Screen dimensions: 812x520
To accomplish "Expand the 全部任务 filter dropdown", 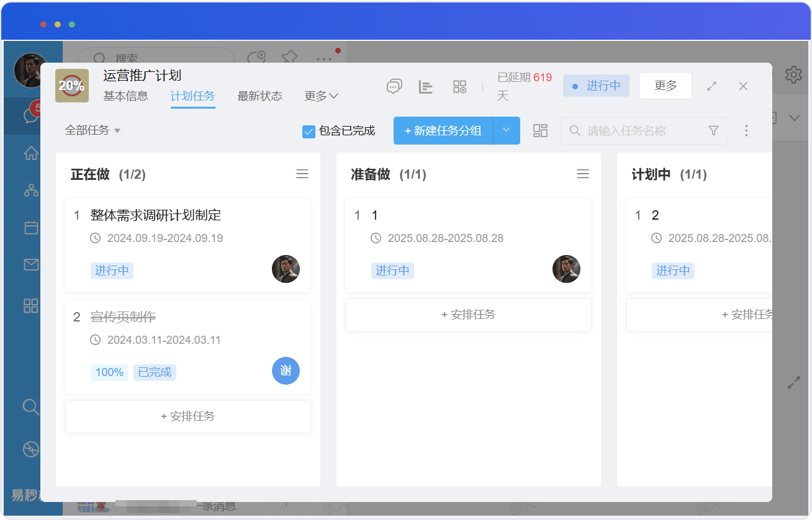I will point(93,130).
